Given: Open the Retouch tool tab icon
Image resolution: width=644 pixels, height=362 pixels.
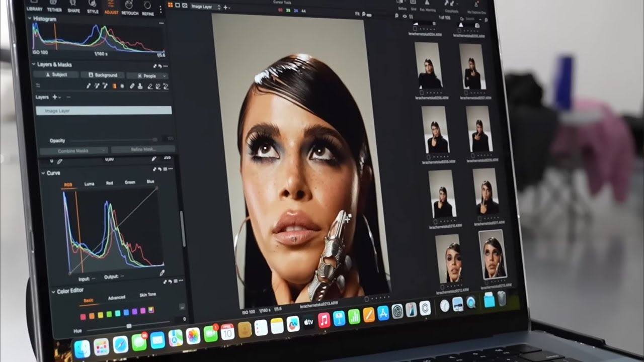Looking at the screenshot, I should (x=130, y=5).
